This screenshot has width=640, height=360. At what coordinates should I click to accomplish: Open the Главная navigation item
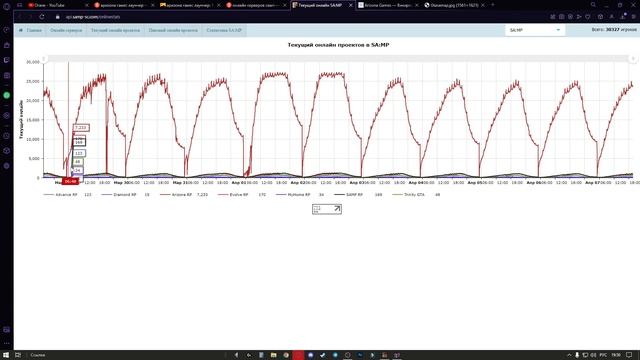31,30
